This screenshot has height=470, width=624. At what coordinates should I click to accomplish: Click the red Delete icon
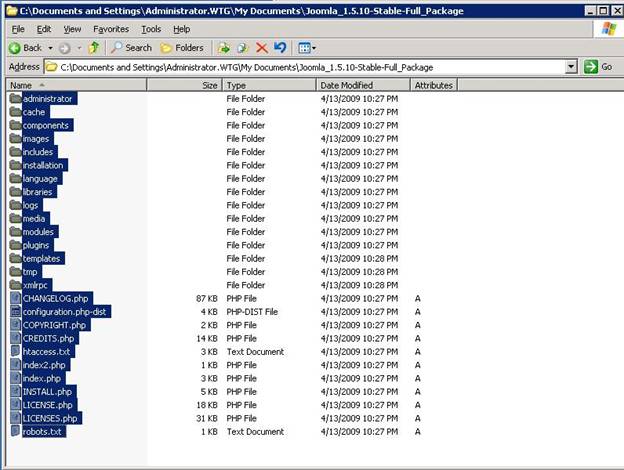[261, 48]
